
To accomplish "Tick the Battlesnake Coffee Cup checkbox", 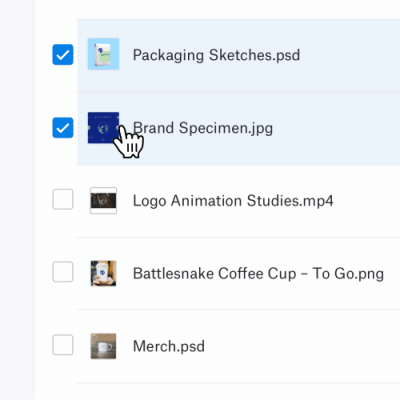I will [63, 272].
